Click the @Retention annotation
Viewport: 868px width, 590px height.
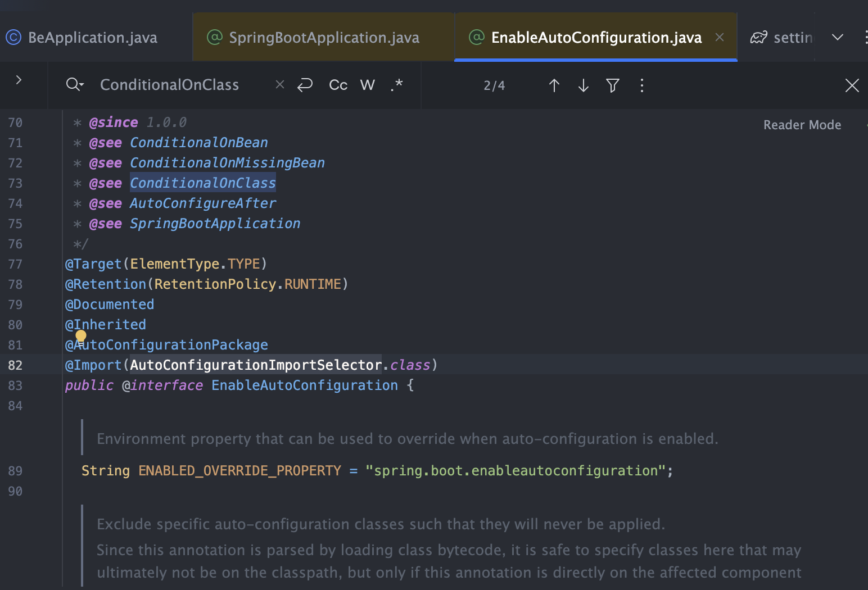(x=106, y=284)
